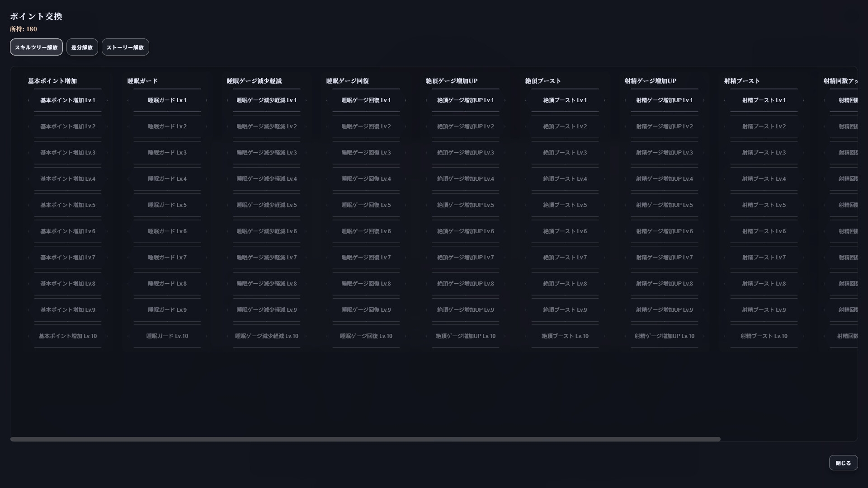Click 絶頂ゲージ増加UP Lv.1 node

tap(466, 100)
